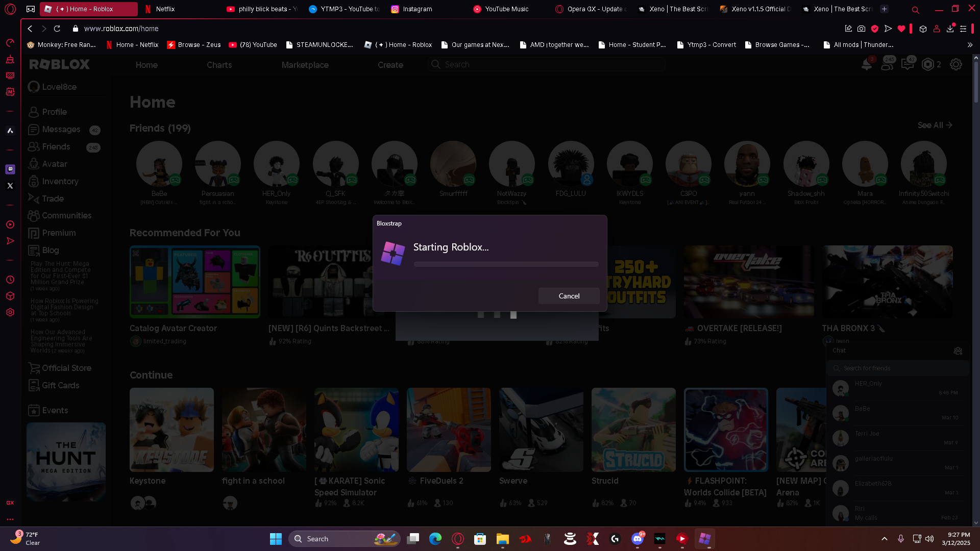The height and width of the screenshot is (551, 980).
Task: Open Twitch in the Opera sidebar
Action: point(10,169)
